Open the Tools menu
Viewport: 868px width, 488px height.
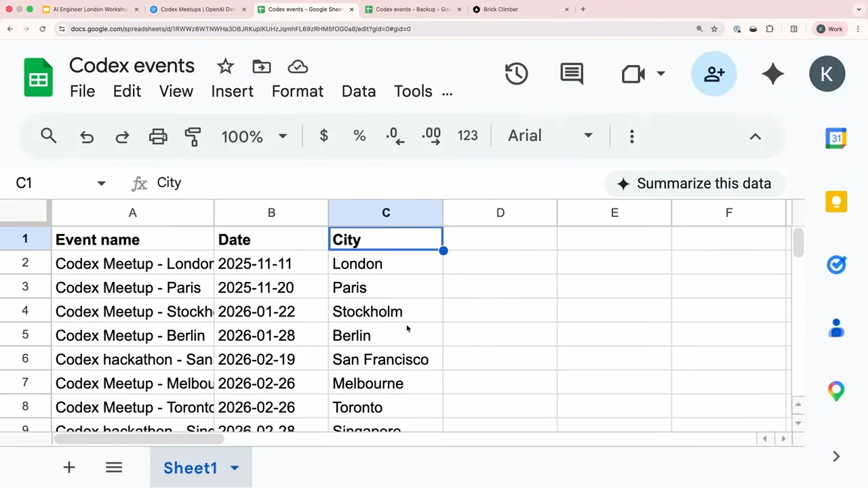[413, 91]
